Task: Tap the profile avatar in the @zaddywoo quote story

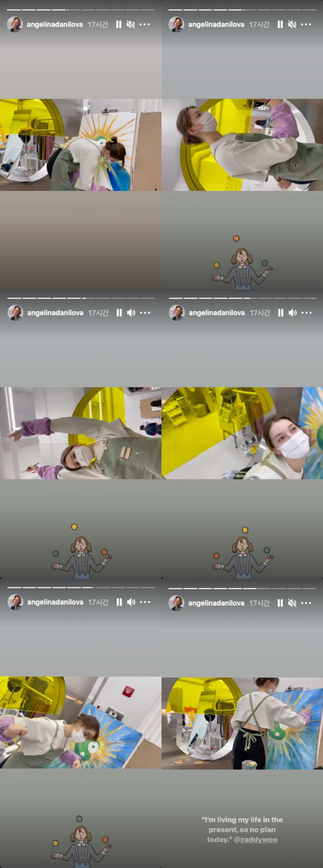Action: (176, 603)
